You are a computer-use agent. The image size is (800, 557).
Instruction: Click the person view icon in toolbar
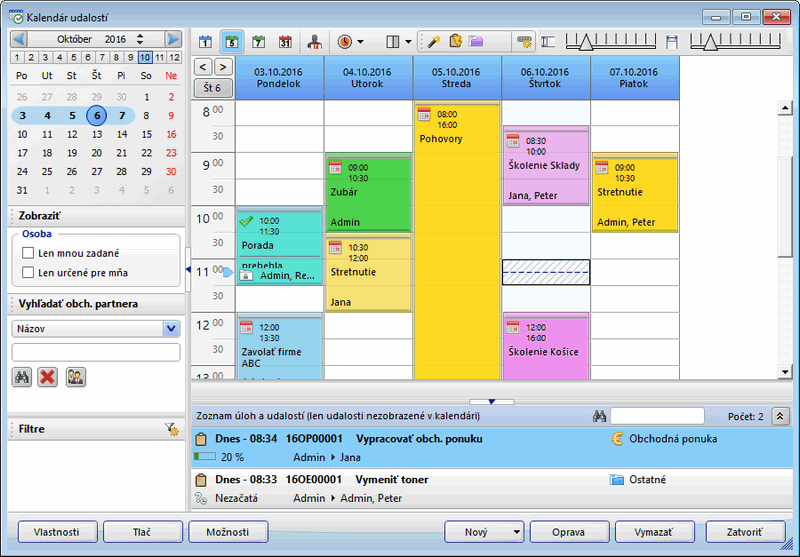[x=316, y=42]
